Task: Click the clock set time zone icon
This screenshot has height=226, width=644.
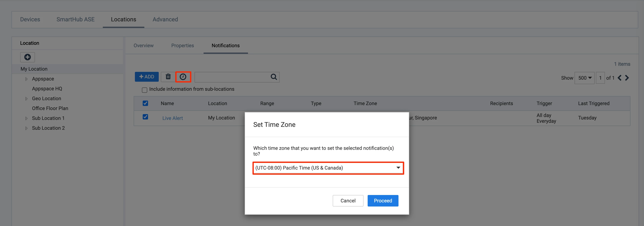Action: tap(183, 77)
